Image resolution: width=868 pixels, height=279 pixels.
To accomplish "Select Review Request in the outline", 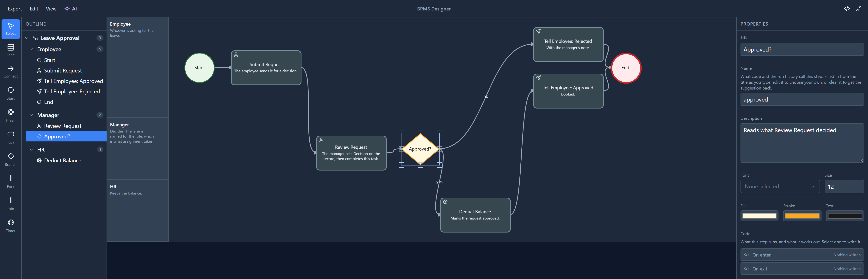I will pyautogui.click(x=66, y=126).
